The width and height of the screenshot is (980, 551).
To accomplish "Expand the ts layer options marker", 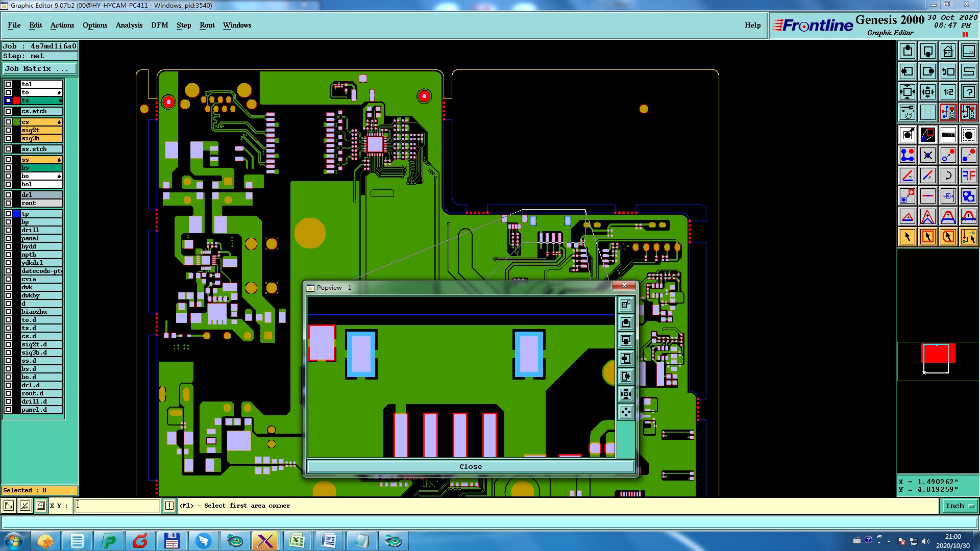I will tap(60, 101).
